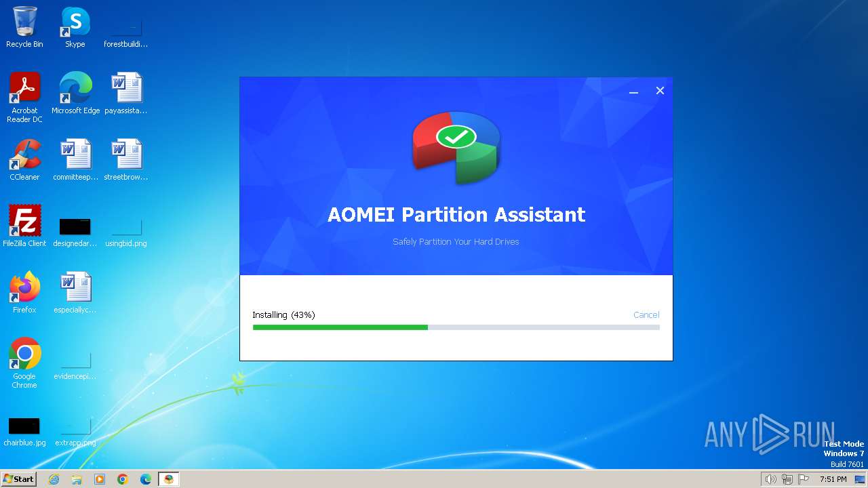This screenshot has width=868, height=488.
Task: Click the 7:51 PM system clock
Action: coord(833,479)
